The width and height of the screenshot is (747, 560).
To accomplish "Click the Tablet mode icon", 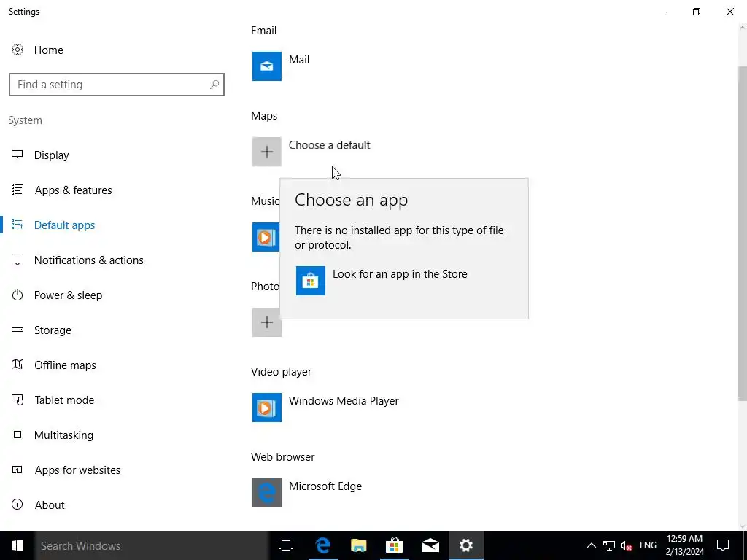I will [18, 400].
